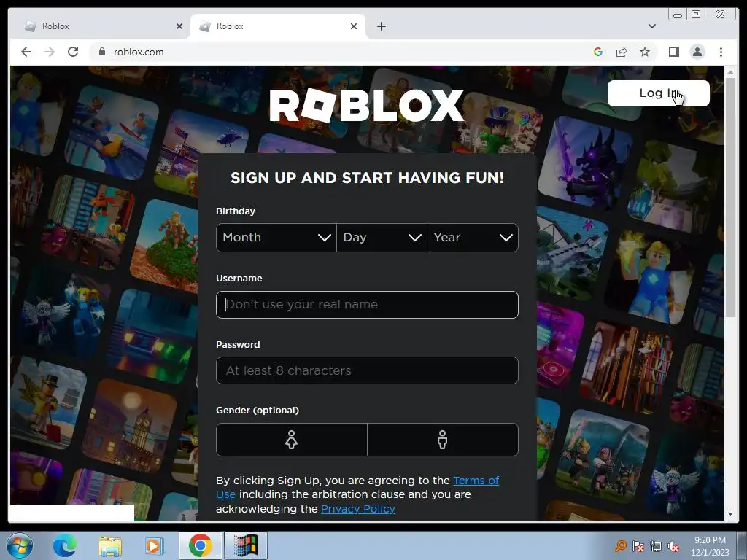This screenshot has width=747, height=560.
Task: Click the Chrome taskbar icon
Action: [x=200, y=545]
